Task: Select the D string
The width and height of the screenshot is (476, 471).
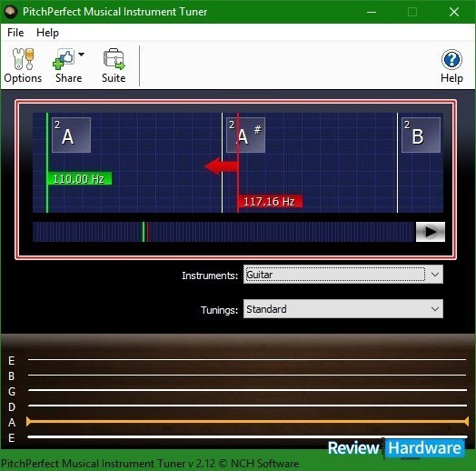Action: (x=247, y=406)
